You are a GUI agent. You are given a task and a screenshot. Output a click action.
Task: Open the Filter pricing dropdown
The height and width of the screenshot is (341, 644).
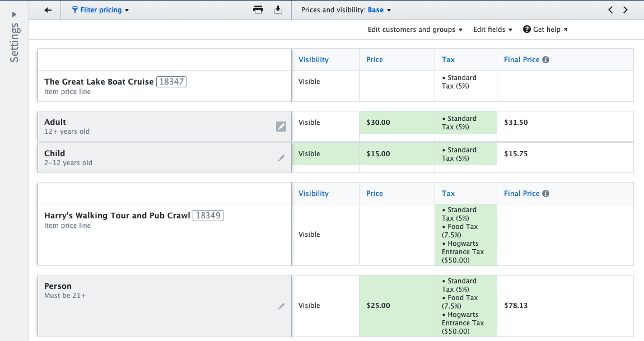pyautogui.click(x=100, y=10)
